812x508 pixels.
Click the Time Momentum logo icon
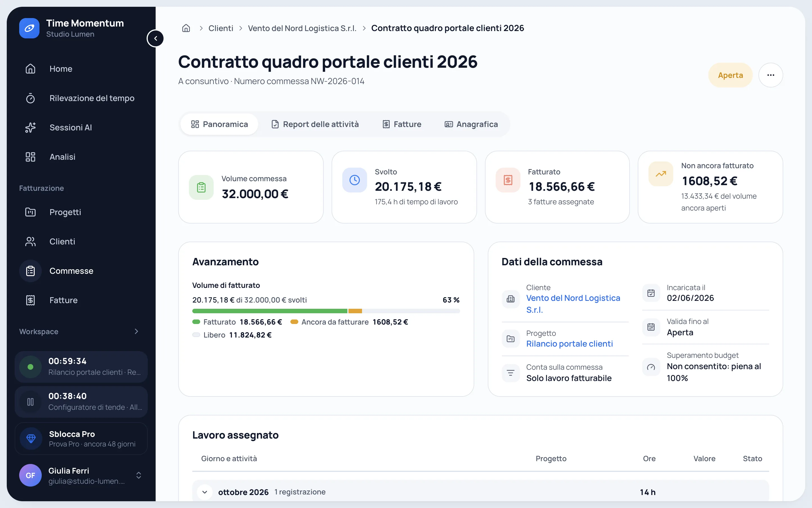(x=29, y=28)
